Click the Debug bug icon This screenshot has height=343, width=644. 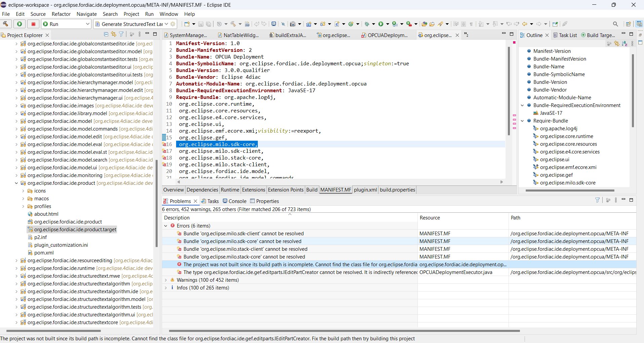[367, 24]
